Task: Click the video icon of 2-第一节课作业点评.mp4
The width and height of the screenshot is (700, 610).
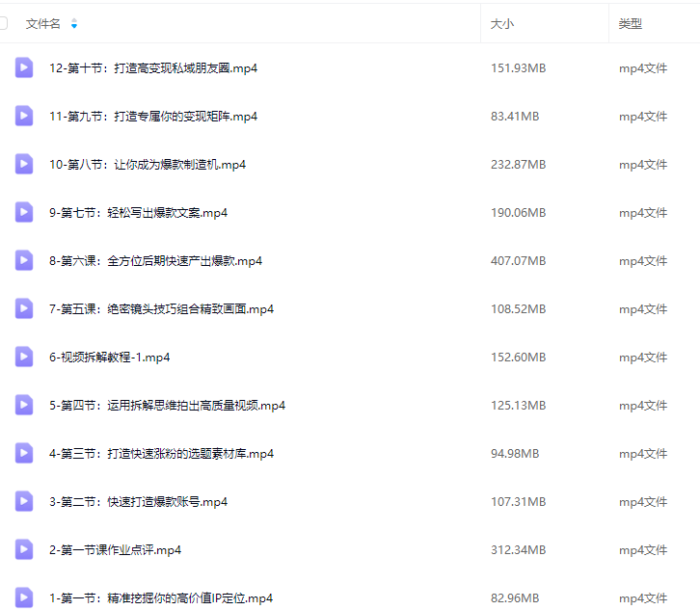Action: click(x=24, y=549)
